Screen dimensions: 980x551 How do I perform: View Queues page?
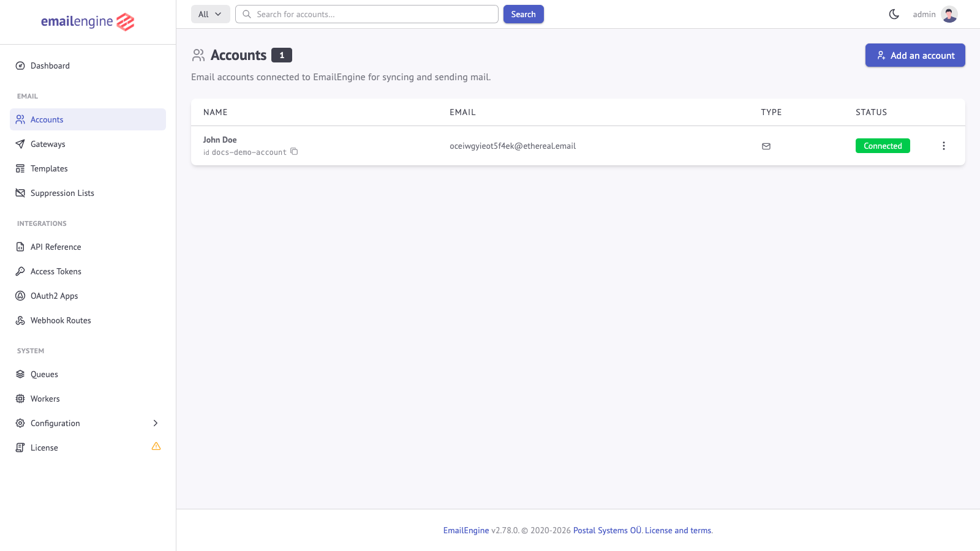[x=88, y=374]
